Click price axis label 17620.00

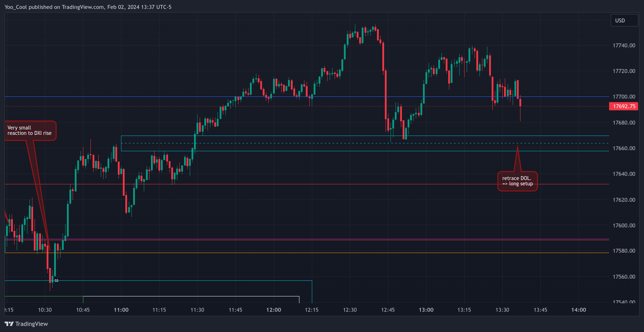624,200
